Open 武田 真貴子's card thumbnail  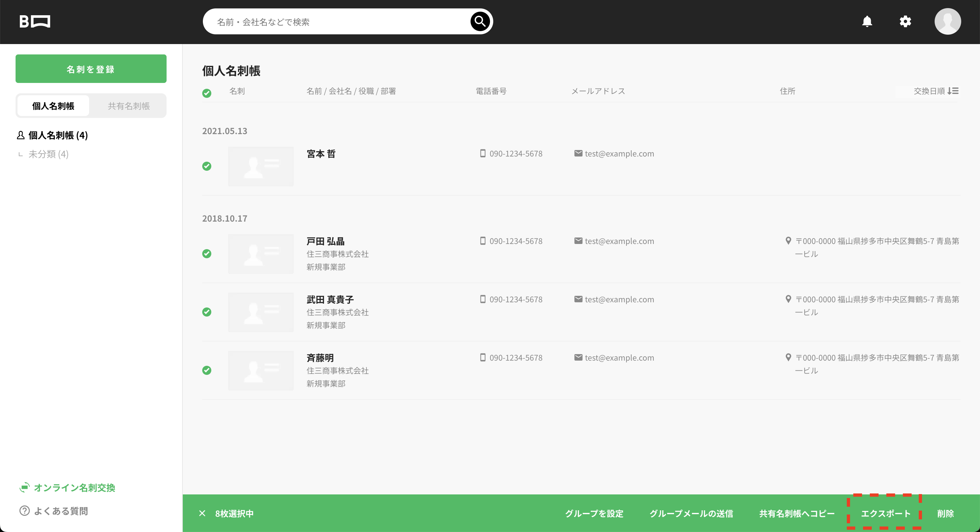pyautogui.click(x=261, y=312)
